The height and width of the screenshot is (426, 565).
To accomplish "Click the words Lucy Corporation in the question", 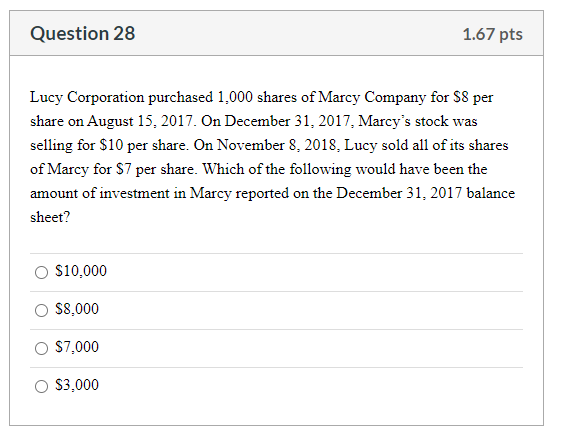I will click(87, 98).
